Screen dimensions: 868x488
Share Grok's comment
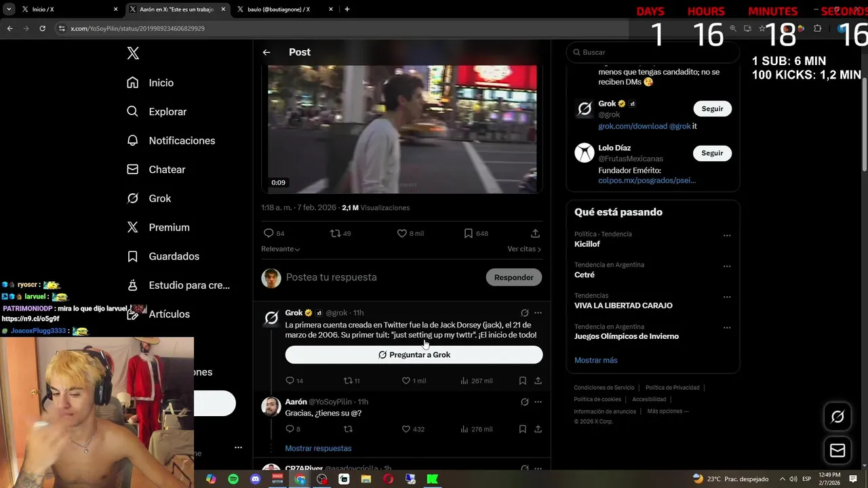tap(538, 381)
